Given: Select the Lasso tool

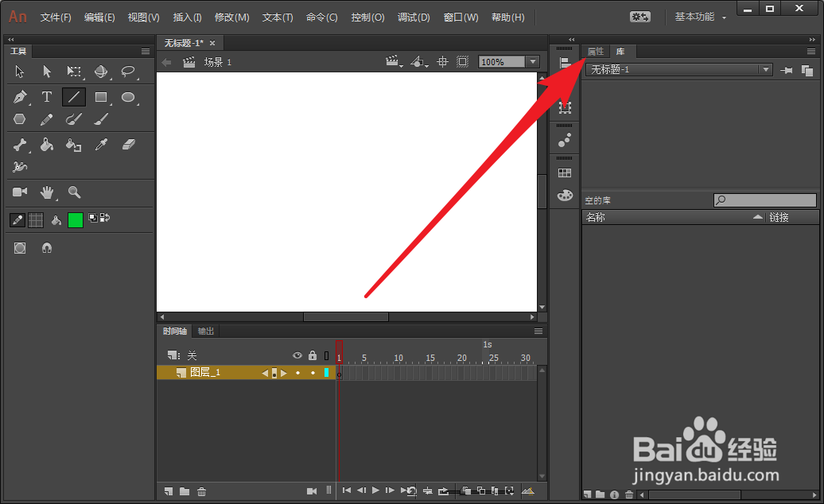Looking at the screenshot, I should point(128,71).
